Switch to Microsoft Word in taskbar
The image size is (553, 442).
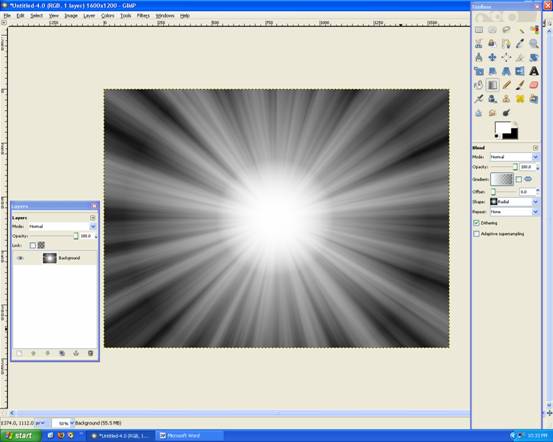189,436
